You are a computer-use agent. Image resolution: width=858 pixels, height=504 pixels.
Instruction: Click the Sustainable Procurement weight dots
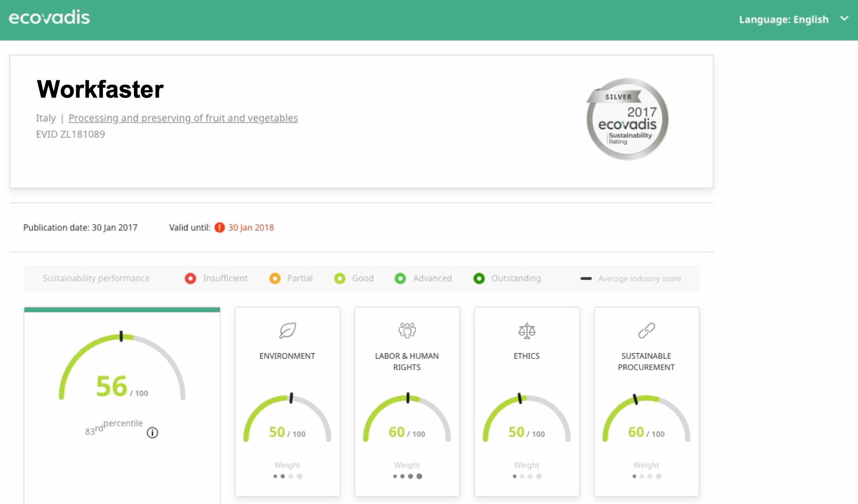tap(646, 476)
